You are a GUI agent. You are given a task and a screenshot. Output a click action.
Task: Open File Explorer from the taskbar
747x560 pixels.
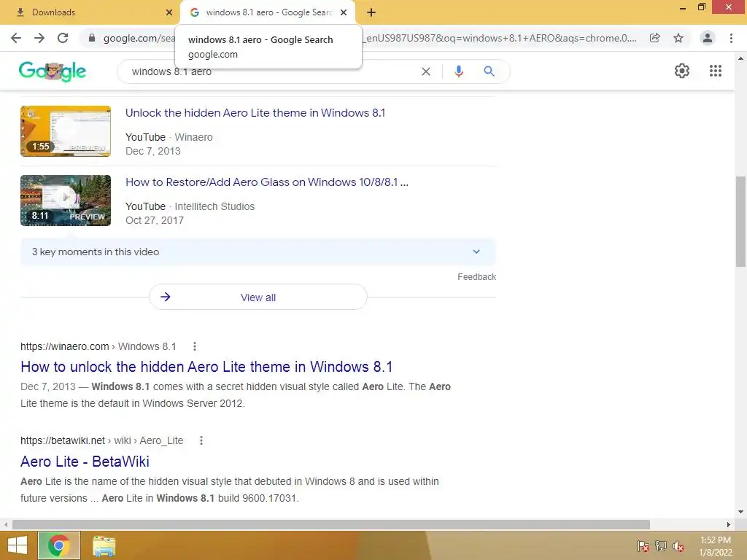coord(104,545)
